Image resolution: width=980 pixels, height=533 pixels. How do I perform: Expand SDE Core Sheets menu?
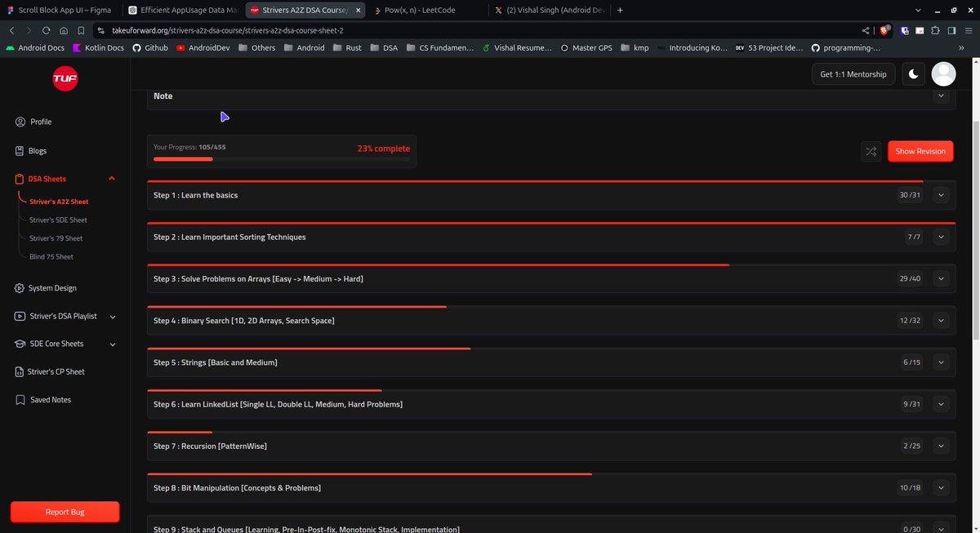[x=113, y=344]
